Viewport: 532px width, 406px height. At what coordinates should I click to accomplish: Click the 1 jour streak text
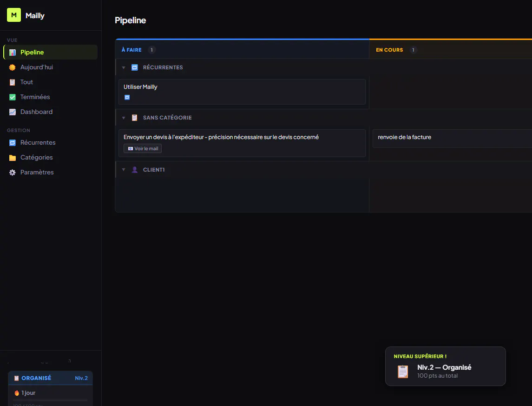click(28, 393)
